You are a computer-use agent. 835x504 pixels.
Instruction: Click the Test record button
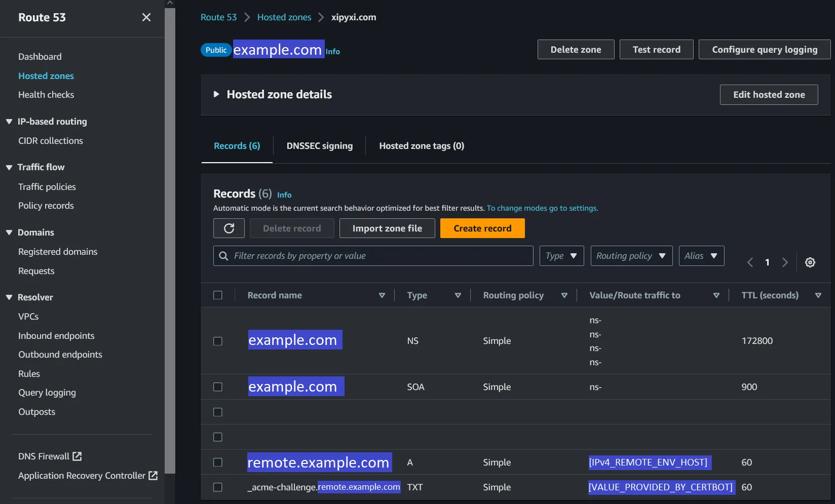coord(657,50)
